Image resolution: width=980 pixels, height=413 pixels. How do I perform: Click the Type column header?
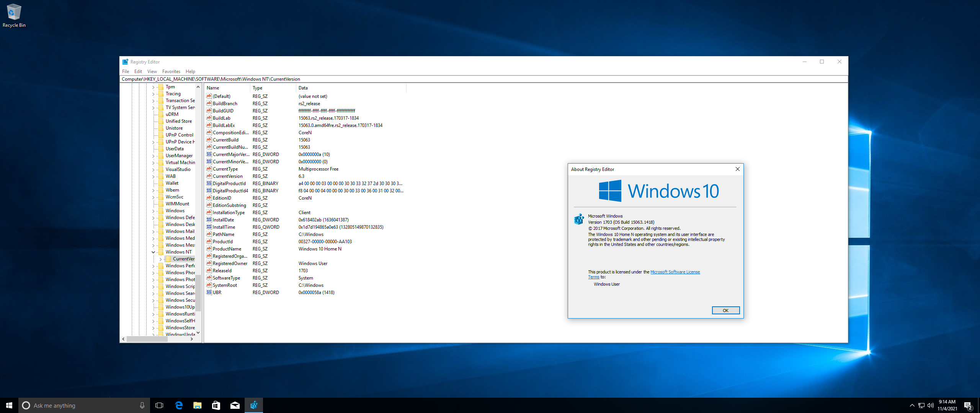tap(273, 88)
